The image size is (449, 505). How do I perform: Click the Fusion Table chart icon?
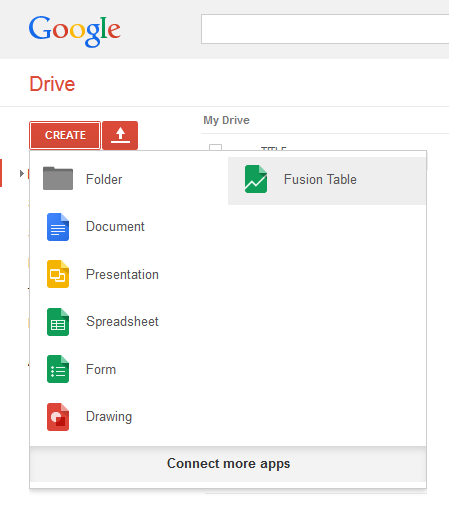point(256,179)
